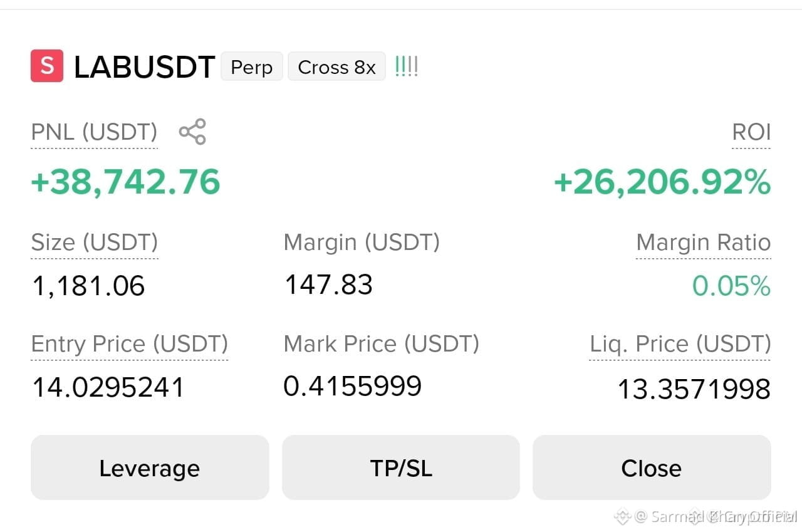Click the Perp contract type tag
This screenshot has height=532, width=802.
(x=252, y=66)
